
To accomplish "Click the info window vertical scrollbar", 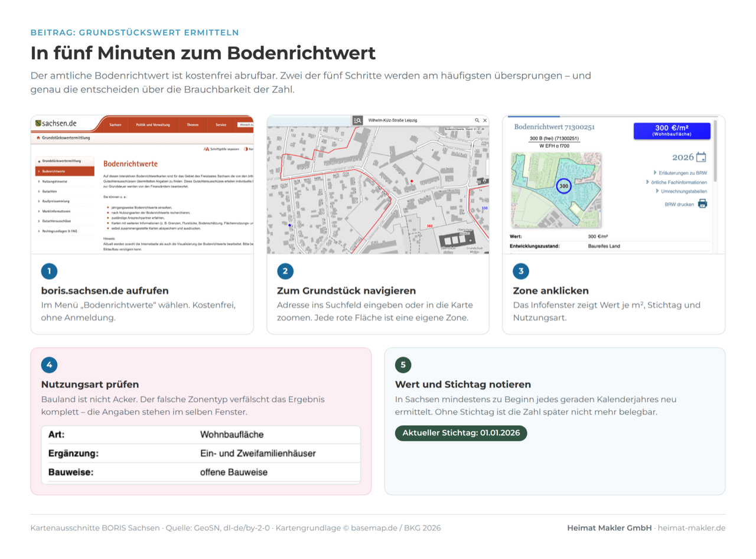I will 716,151.
